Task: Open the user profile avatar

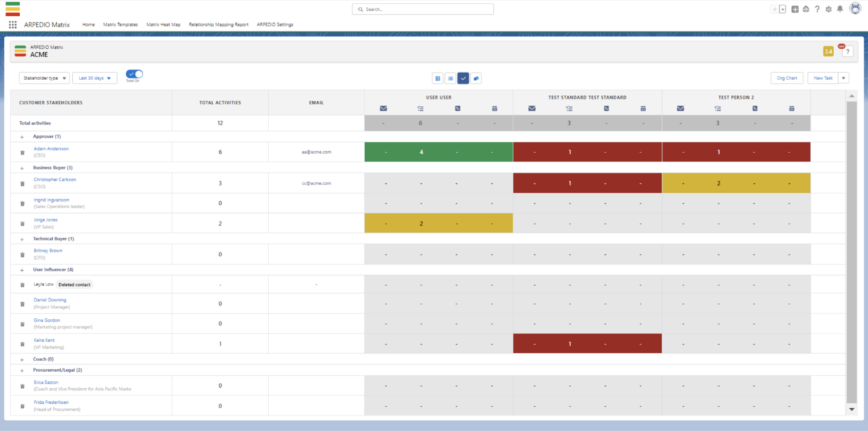Action: [855, 9]
